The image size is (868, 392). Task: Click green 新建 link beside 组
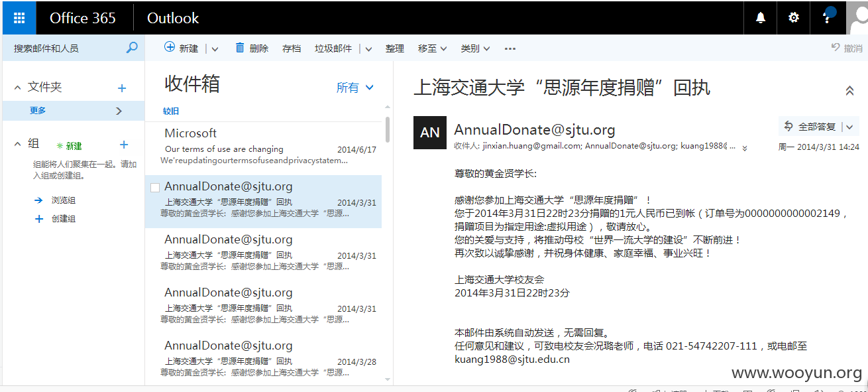(x=70, y=145)
